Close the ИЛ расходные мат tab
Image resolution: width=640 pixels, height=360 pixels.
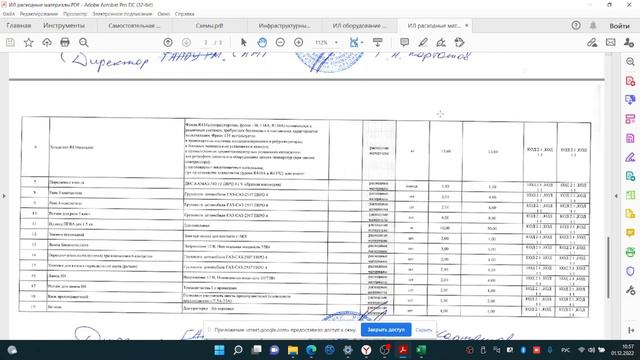coord(467,25)
